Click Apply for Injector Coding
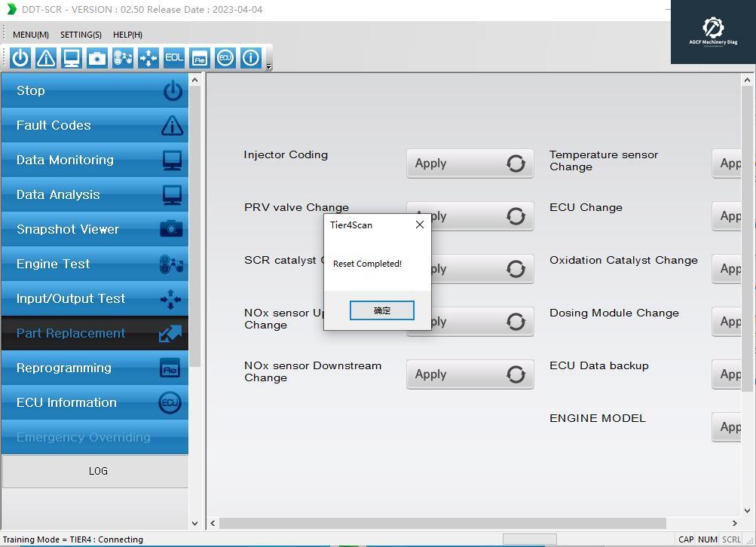 [470, 163]
